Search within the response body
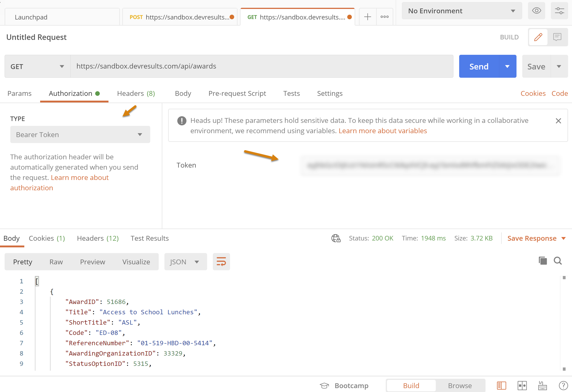This screenshot has height=392, width=572. [x=558, y=261]
